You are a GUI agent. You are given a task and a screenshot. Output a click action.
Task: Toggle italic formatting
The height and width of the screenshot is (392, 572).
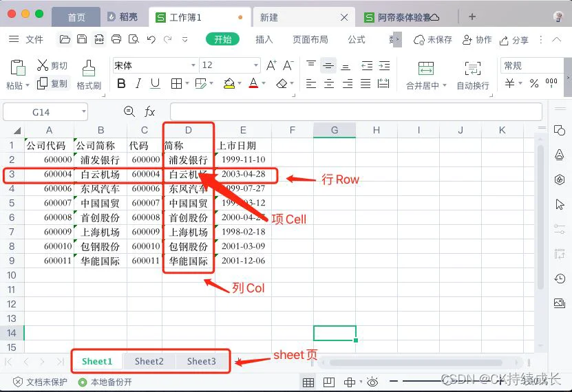[x=138, y=83]
